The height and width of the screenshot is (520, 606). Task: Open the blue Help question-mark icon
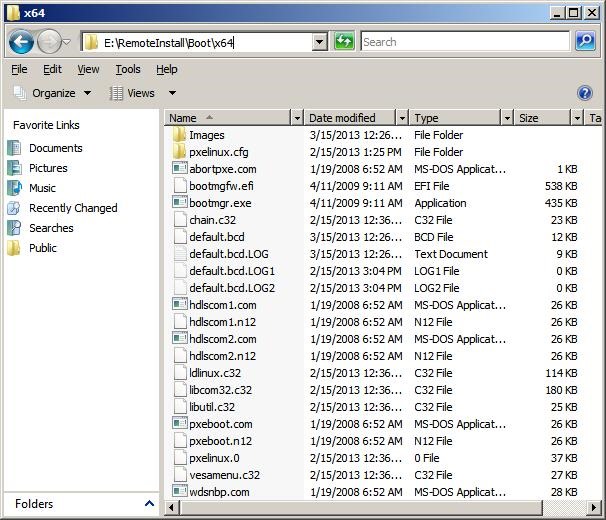click(x=585, y=93)
